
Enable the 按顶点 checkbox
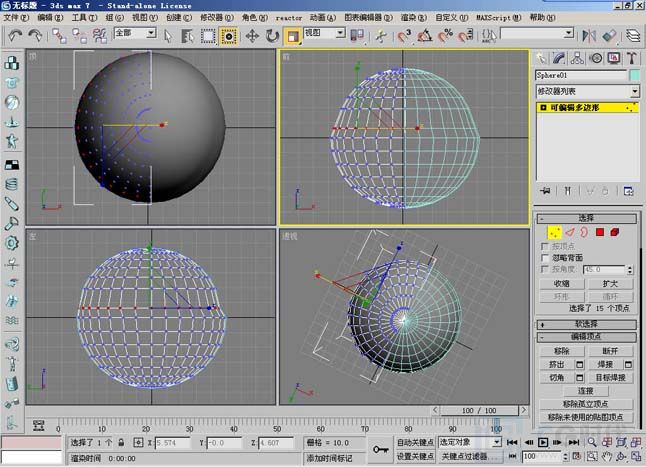click(545, 246)
